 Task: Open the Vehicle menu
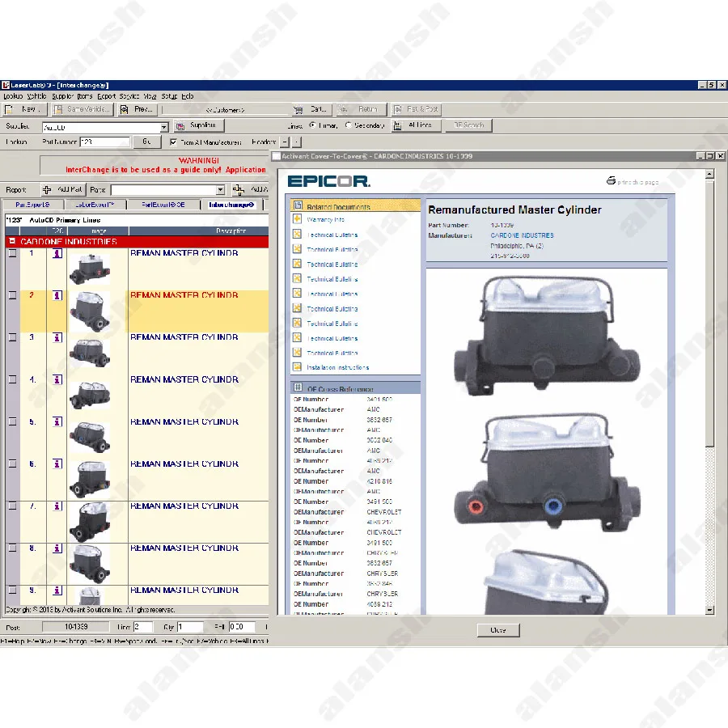click(36, 96)
